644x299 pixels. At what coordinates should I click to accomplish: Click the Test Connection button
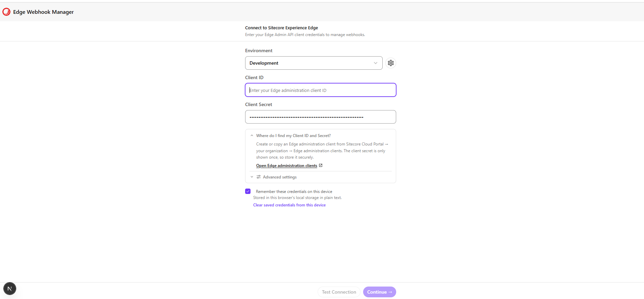(x=339, y=292)
